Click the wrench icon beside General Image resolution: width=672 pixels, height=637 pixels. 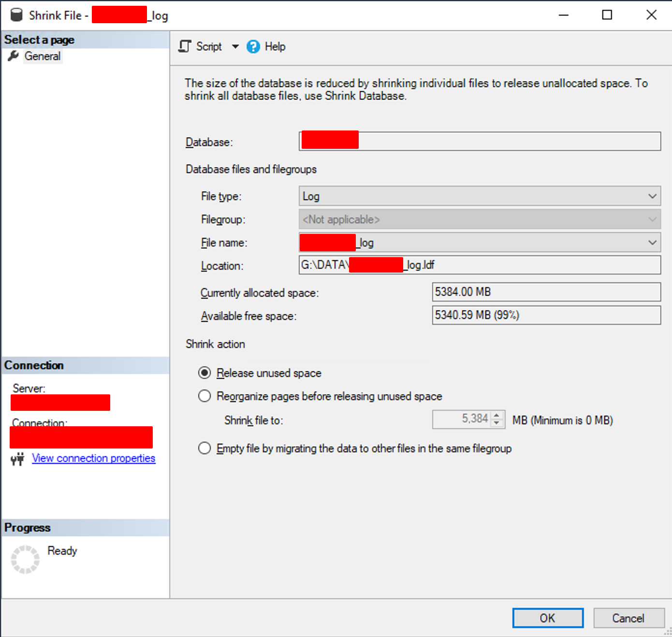[14, 56]
